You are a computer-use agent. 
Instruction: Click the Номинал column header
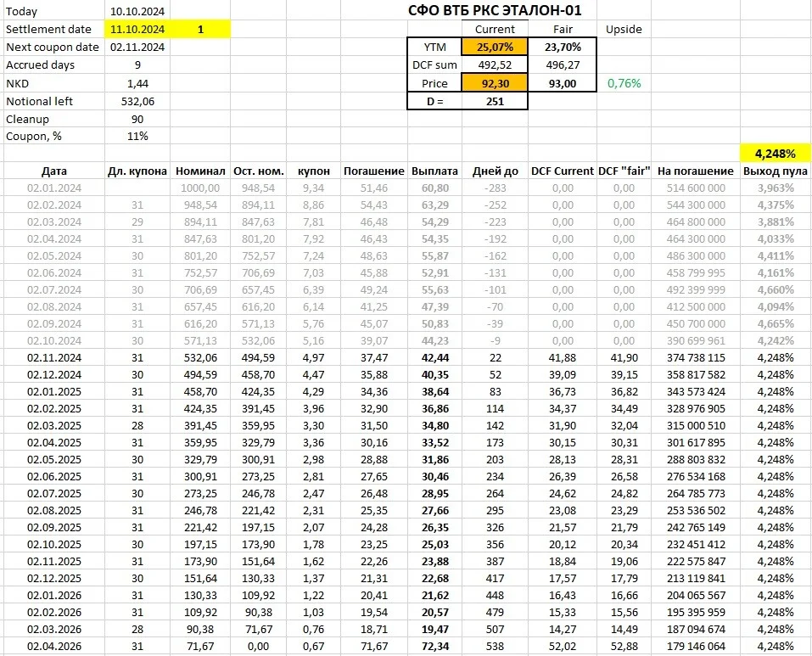(200, 171)
